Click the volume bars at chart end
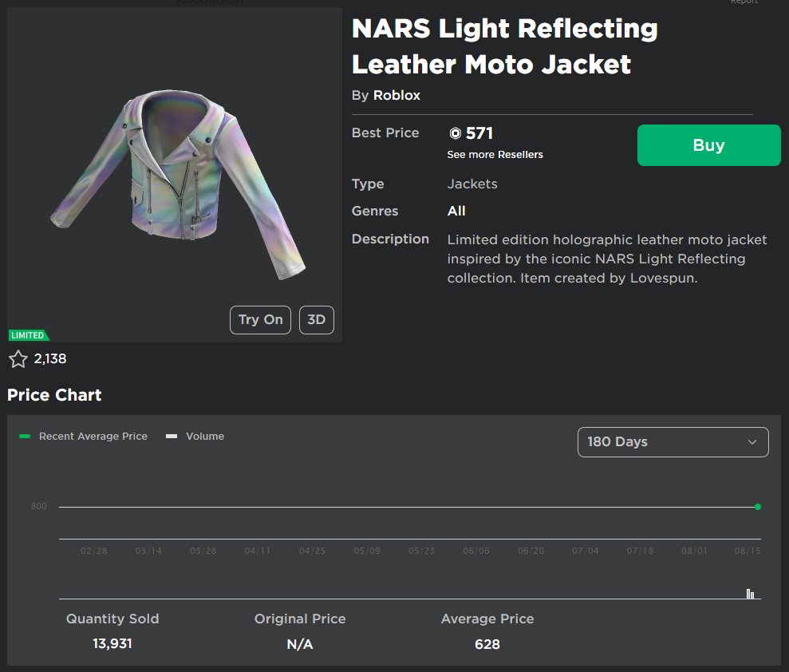The height and width of the screenshot is (672, 789). point(750,594)
